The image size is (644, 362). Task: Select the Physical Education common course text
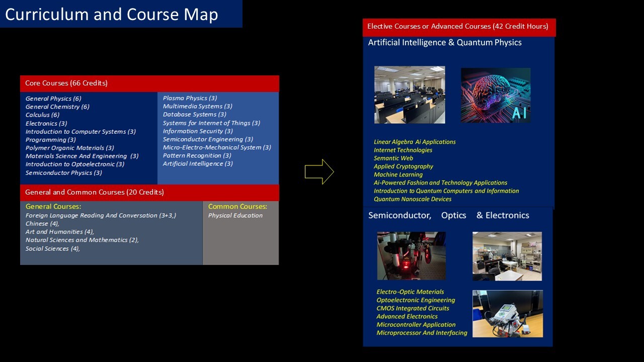pos(235,216)
